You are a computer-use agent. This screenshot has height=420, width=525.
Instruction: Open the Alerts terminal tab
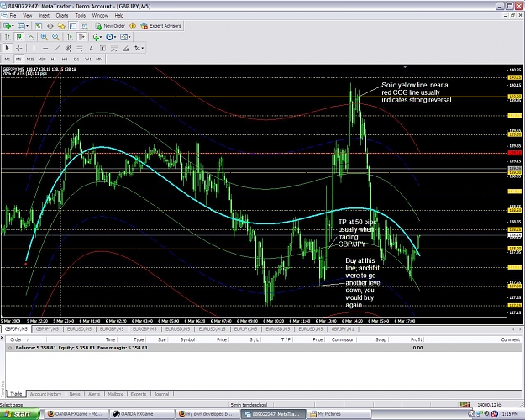[94, 394]
